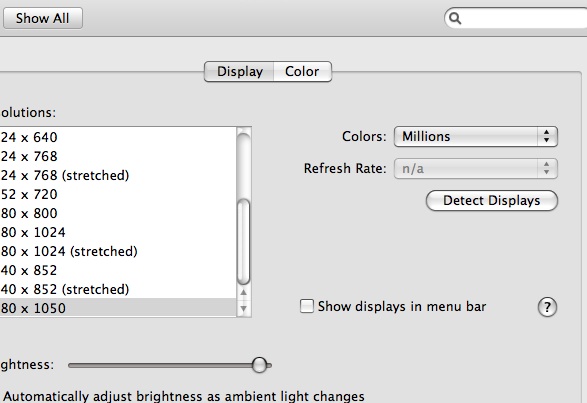Viewport: 587px width, 403px height.
Task: Select the 80 x 1050 resolution
Action: click(x=118, y=308)
